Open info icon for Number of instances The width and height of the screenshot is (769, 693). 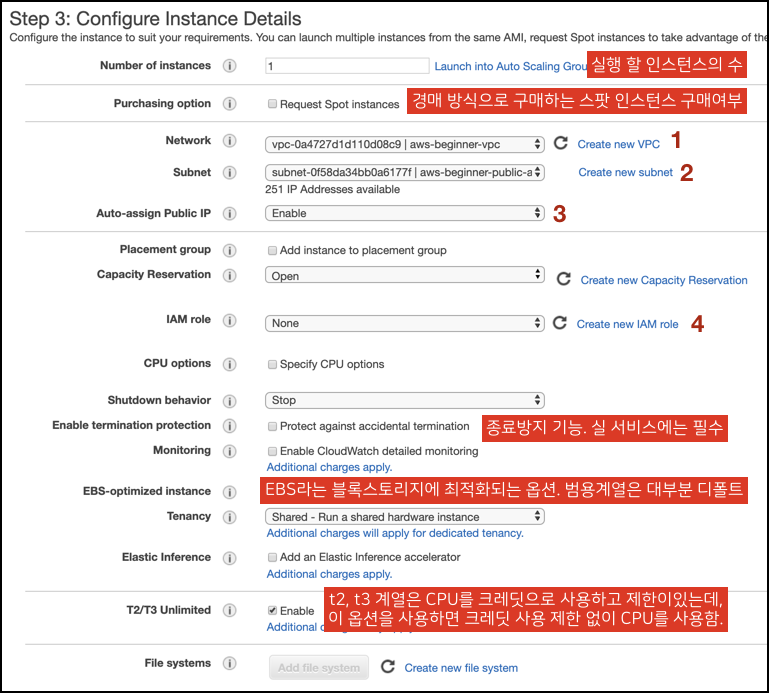[x=230, y=66]
